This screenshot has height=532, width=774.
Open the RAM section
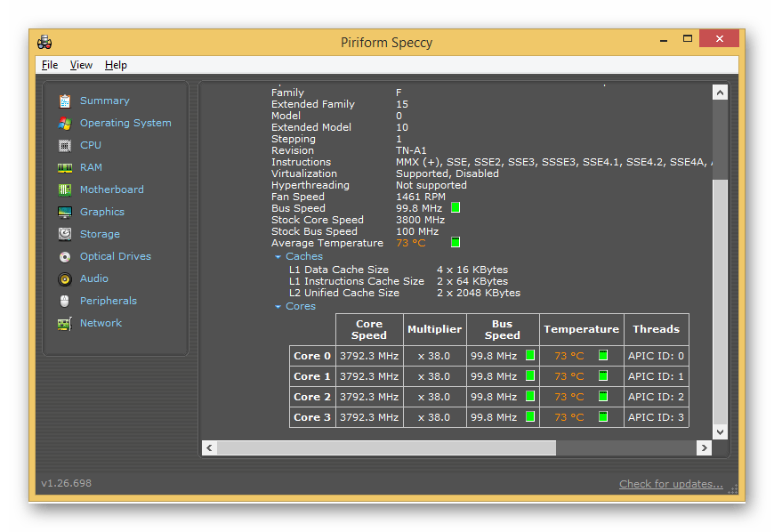[x=91, y=167]
